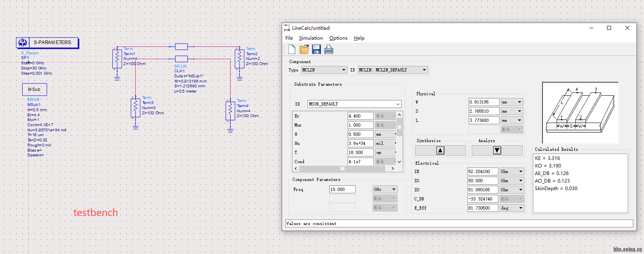Click the Er value field 4.400
Screen dimensions: 644x254
[x=361, y=116]
